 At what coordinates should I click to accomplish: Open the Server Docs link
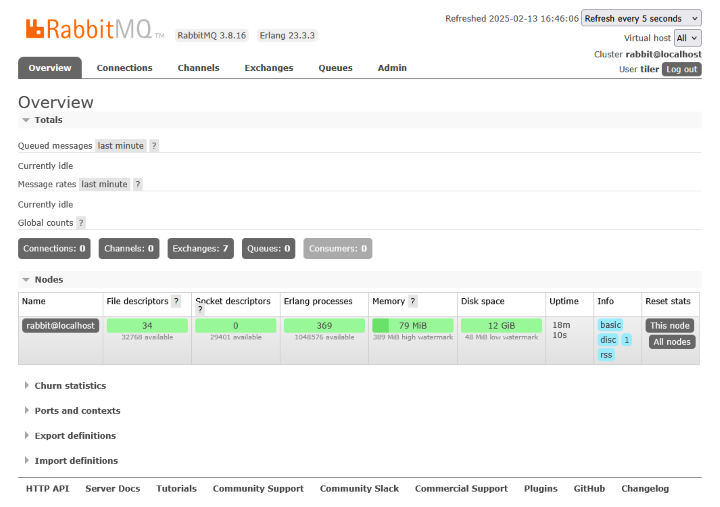[112, 489]
